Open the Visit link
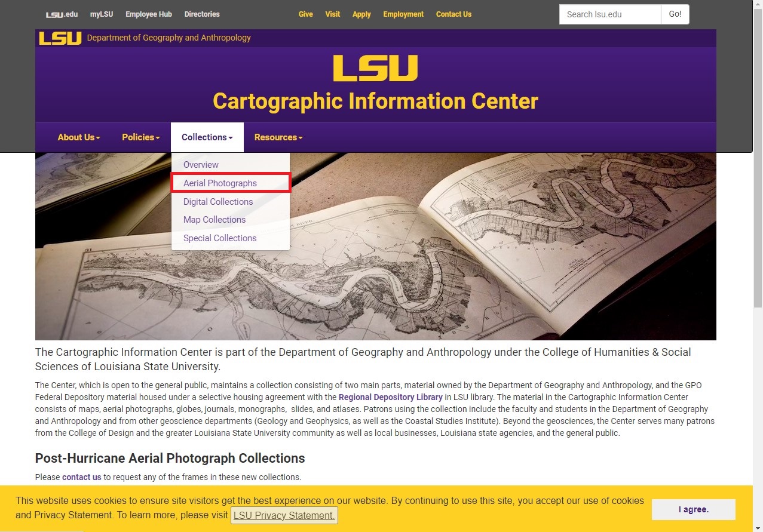The width and height of the screenshot is (763, 532). click(x=333, y=14)
